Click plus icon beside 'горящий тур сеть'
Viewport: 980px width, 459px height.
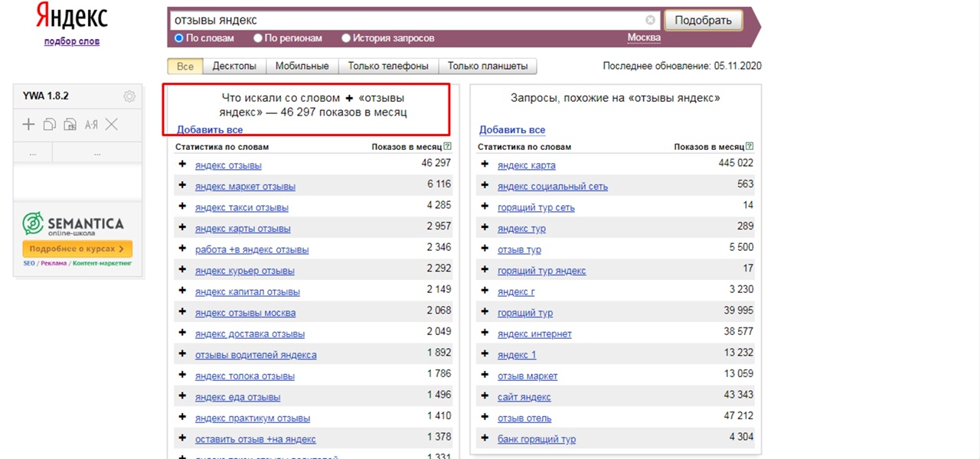point(485,207)
